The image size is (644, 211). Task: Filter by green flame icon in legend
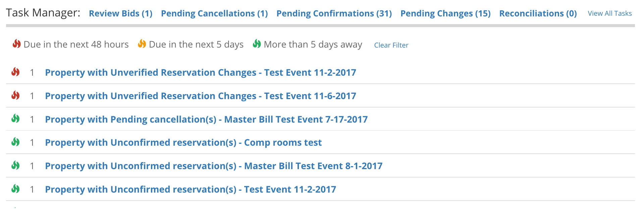[257, 44]
